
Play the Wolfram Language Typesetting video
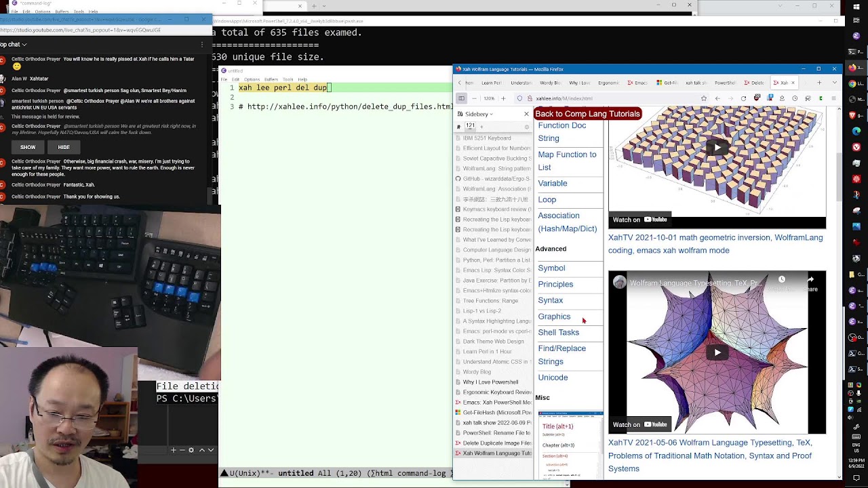pos(717,352)
